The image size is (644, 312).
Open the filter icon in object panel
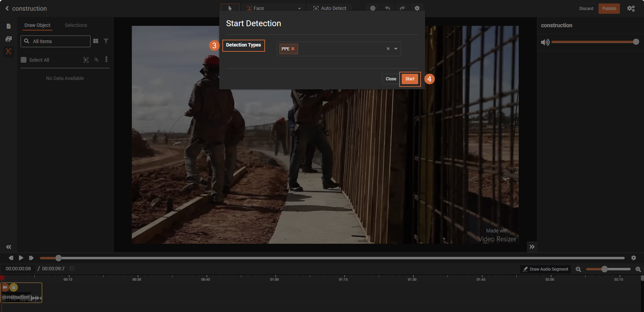coord(106,41)
